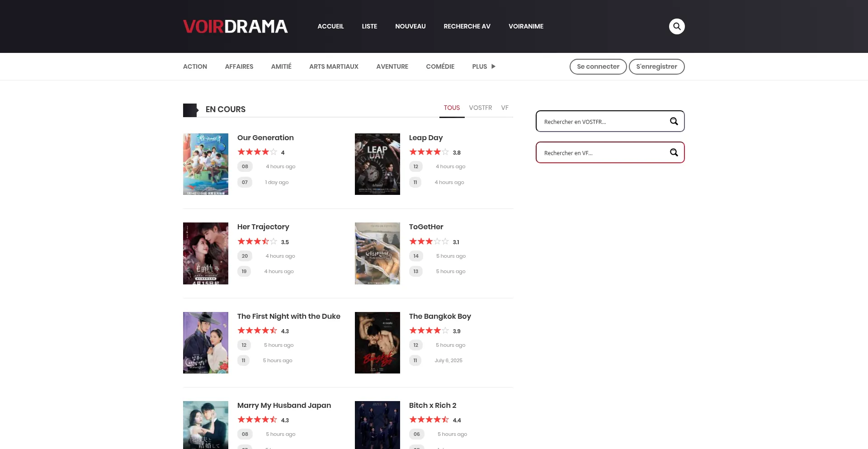Open the Leap Day poster thumbnail

point(377,164)
